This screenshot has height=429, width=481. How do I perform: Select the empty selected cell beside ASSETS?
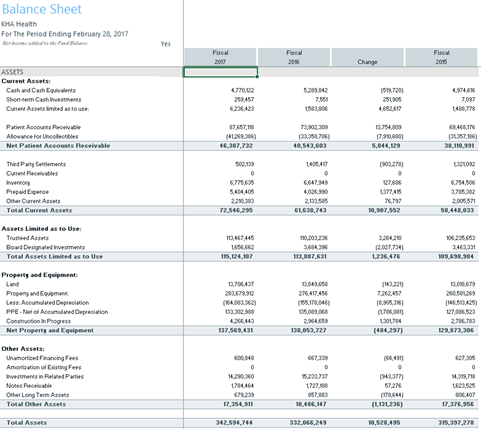pos(220,72)
